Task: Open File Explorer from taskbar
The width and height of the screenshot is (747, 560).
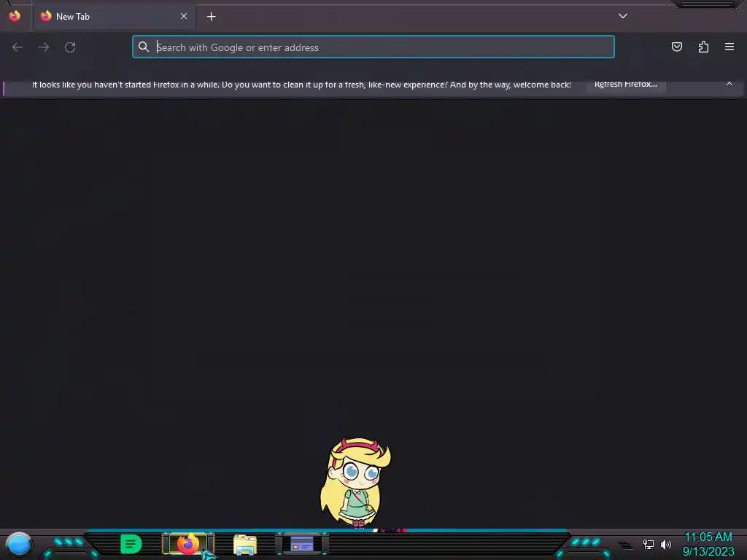Action: coord(245,545)
